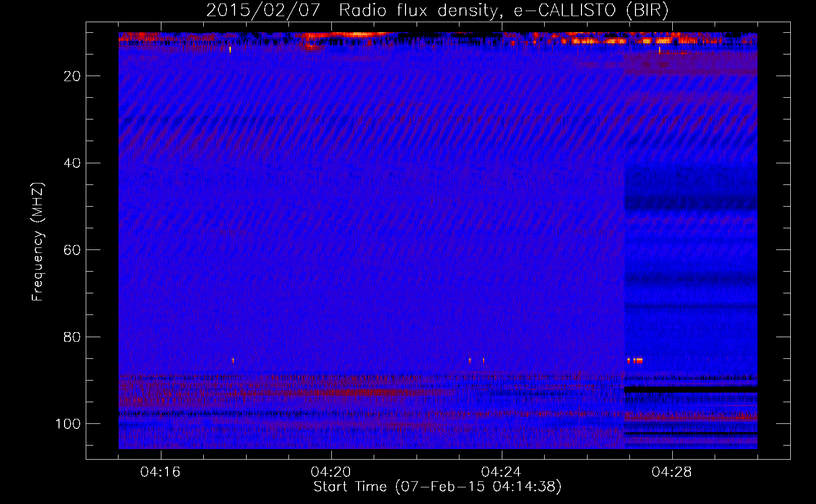Click the '04:16' time tick label
Screen dimensions: 816x504
point(160,472)
